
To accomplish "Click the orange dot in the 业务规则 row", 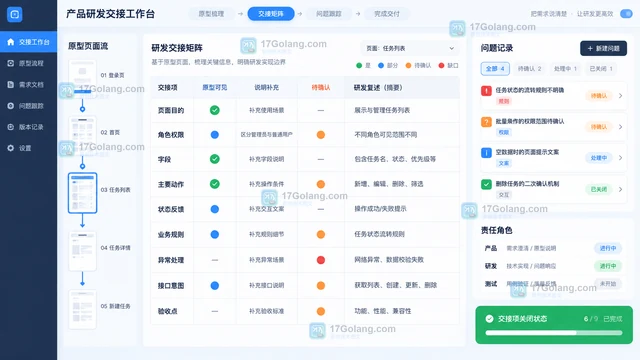I will [x=321, y=234].
